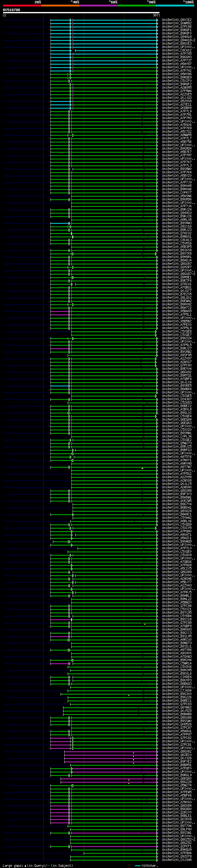Click the cyan ~100% identity legend bar
Screen dimensions: 197x868
pyautogui.click(x=175, y=6)
